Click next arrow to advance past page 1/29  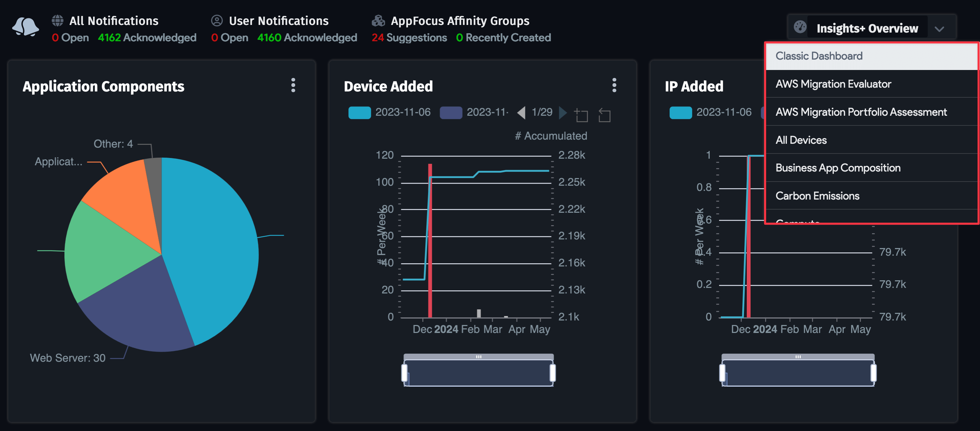click(x=563, y=112)
